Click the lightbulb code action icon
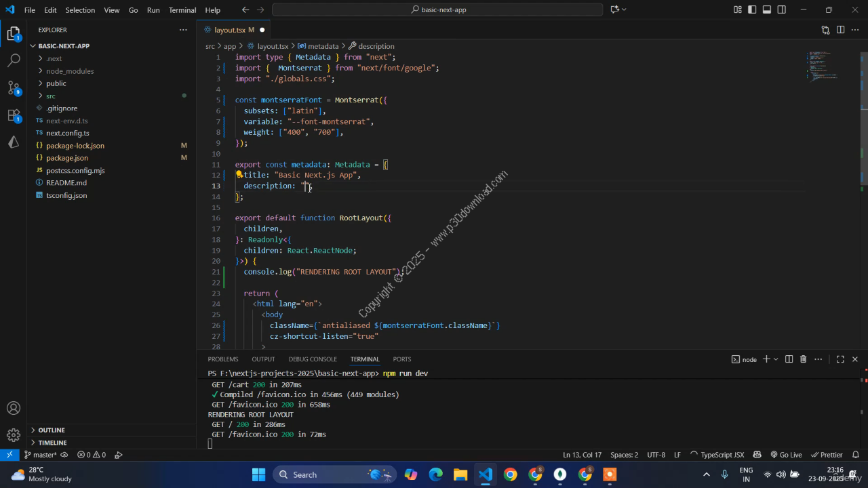This screenshot has width=868, height=488. (239, 175)
